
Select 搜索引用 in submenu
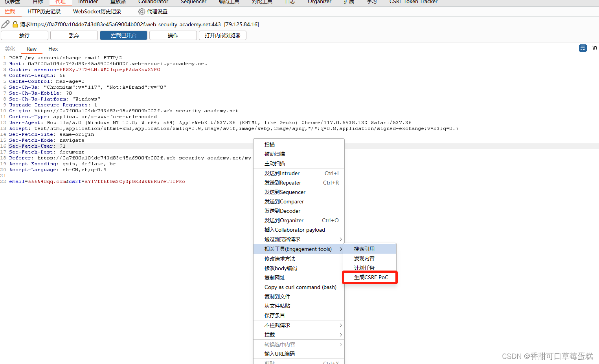click(369, 249)
